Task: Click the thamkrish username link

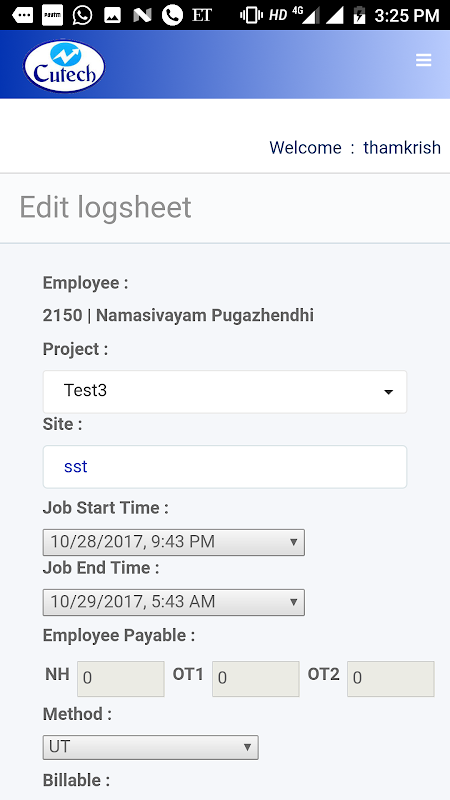Action: point(402,147)
